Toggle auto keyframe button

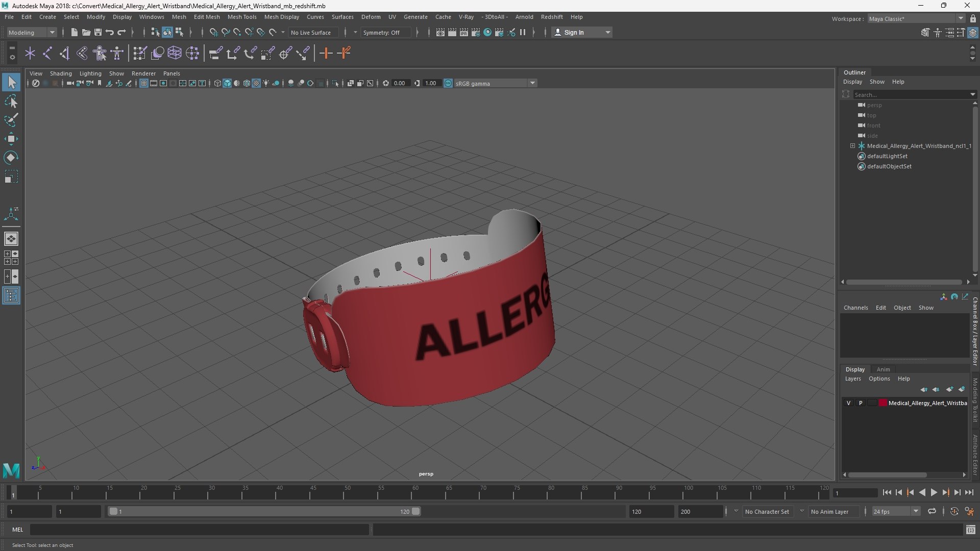[954, 511]
